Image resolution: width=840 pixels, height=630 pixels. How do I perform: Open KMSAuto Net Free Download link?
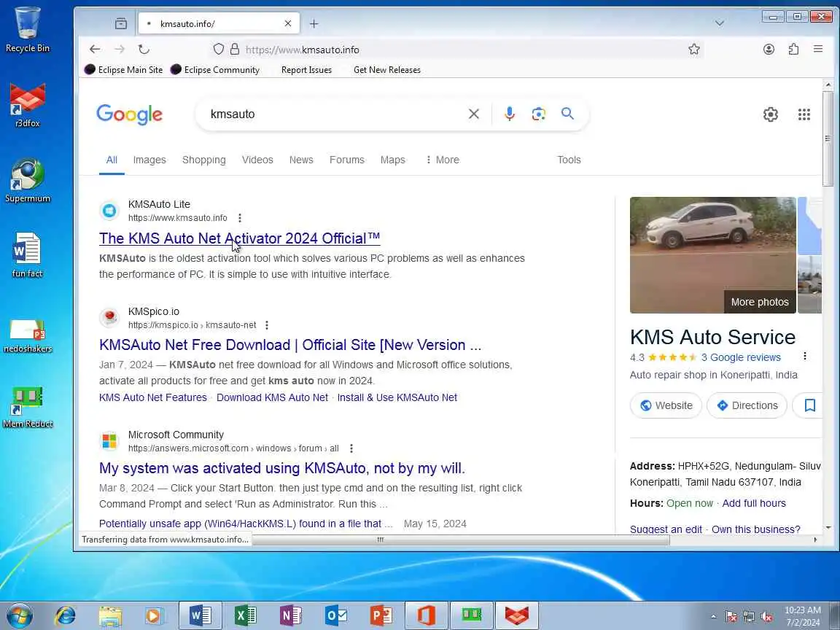[290, 345]
